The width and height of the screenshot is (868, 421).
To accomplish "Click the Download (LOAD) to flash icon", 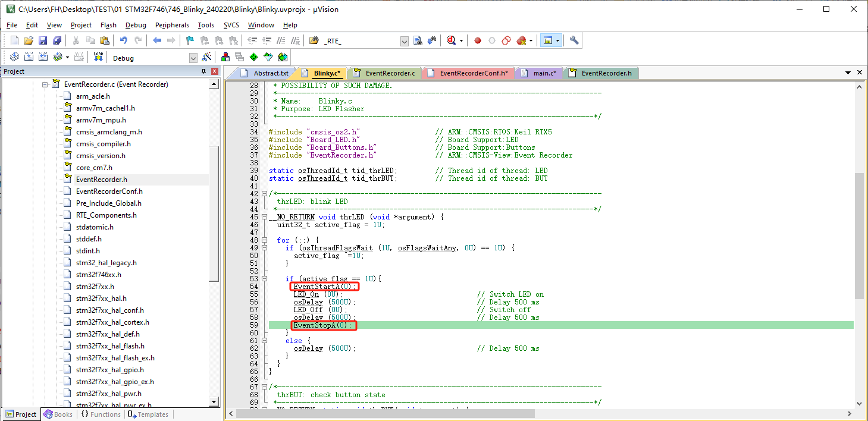I will 98,57.
